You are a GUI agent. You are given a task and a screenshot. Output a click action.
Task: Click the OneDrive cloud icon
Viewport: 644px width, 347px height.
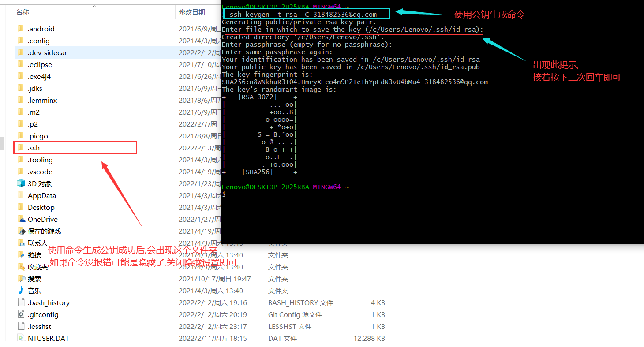pyautogui.click(x=21, y=219)
